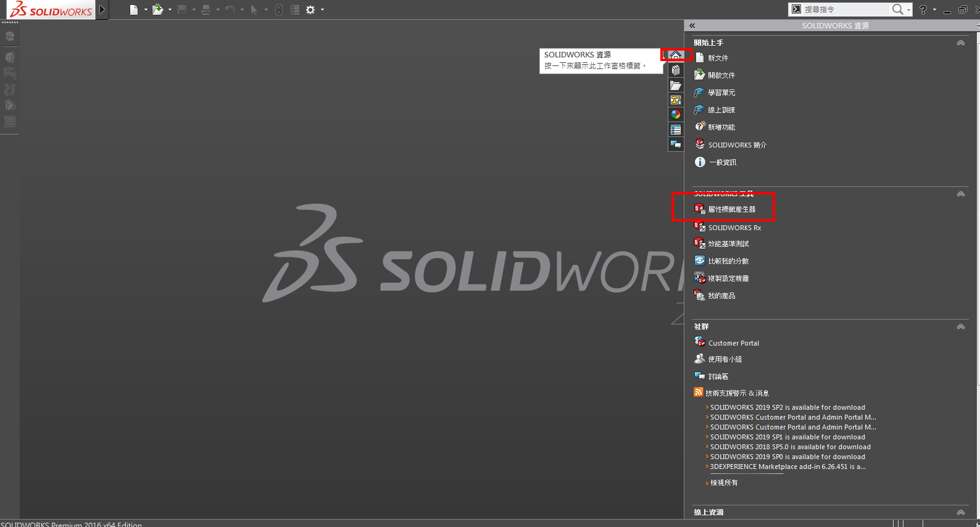Click the 檢視所有 view all link

point(724,483)
